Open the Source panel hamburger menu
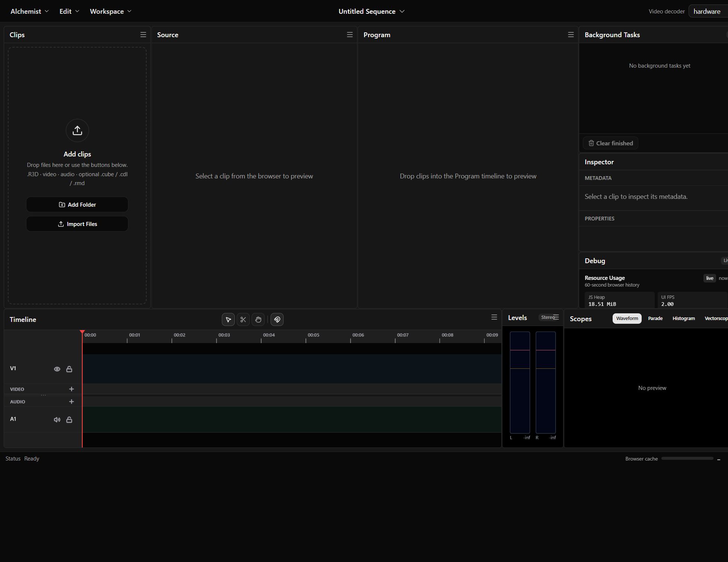This screenshot has width=728, height=562. point(350,35)
